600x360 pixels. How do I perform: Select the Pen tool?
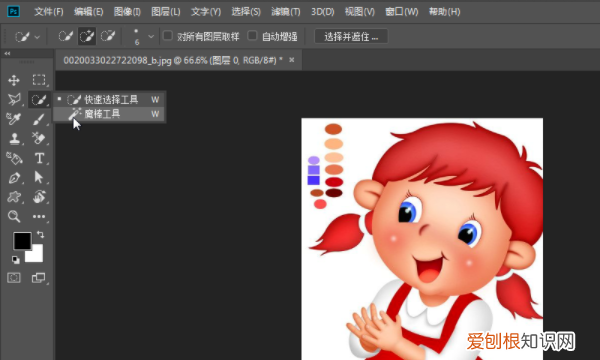14,178
